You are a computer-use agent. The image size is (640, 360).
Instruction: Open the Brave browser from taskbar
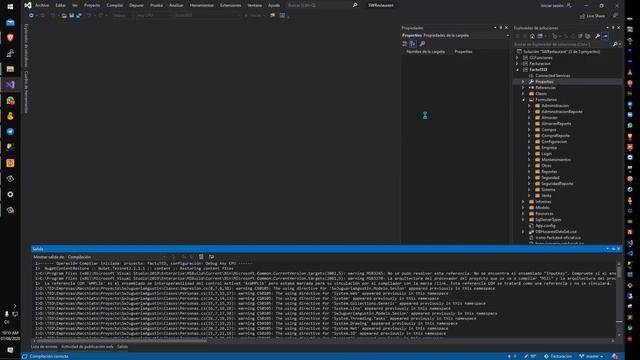click(x=10, y=38)
